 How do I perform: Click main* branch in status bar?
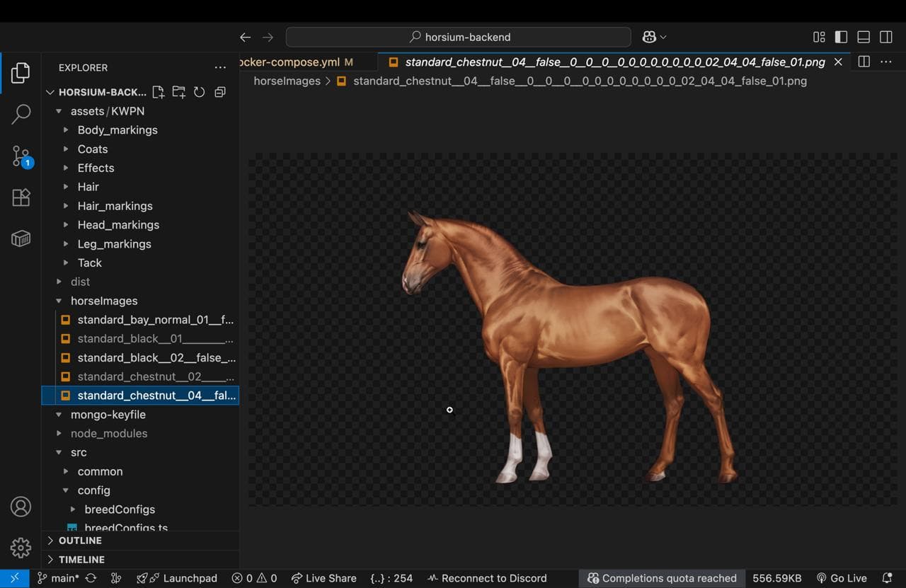click(58, 578)
